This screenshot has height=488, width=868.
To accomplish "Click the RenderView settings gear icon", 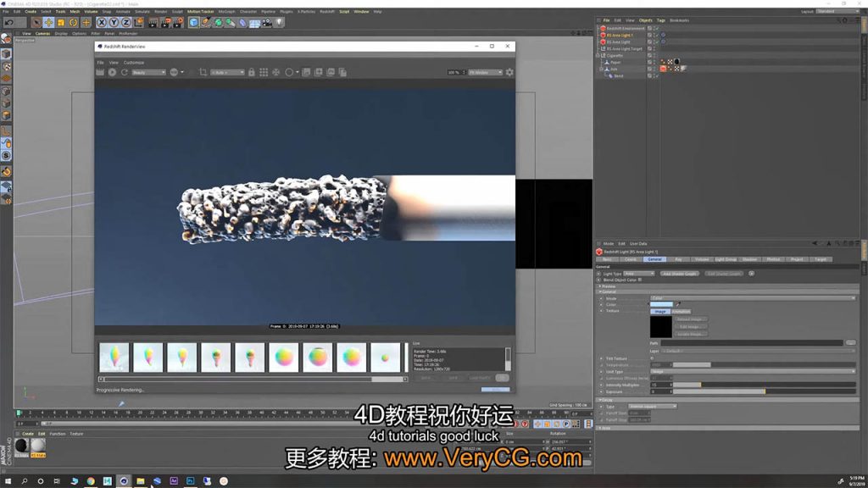I will (x=509, y=73).
